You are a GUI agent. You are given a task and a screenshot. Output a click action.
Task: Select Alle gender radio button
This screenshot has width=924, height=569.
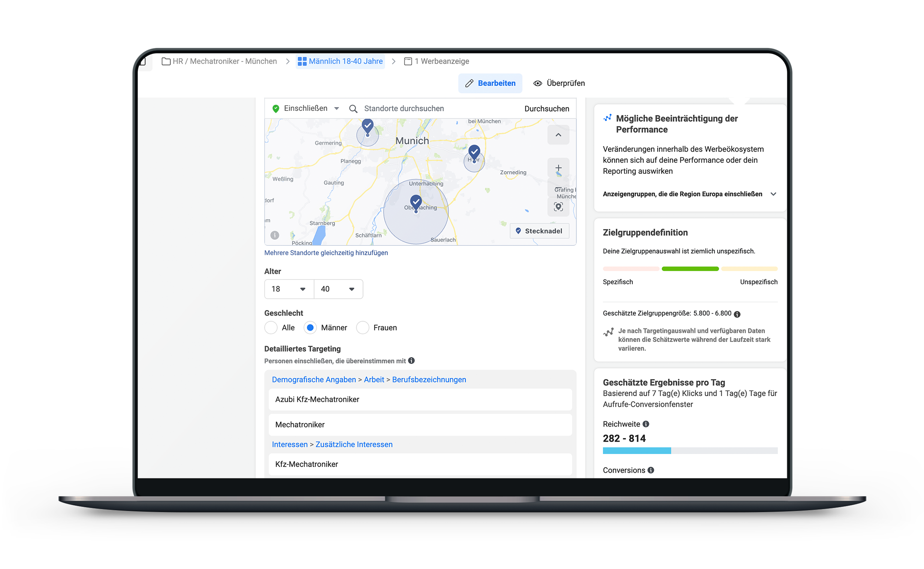[x=271, y=328]
